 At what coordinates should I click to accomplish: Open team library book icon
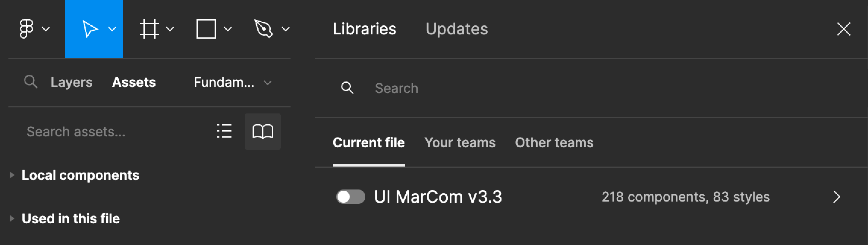[x=263, y=131]
